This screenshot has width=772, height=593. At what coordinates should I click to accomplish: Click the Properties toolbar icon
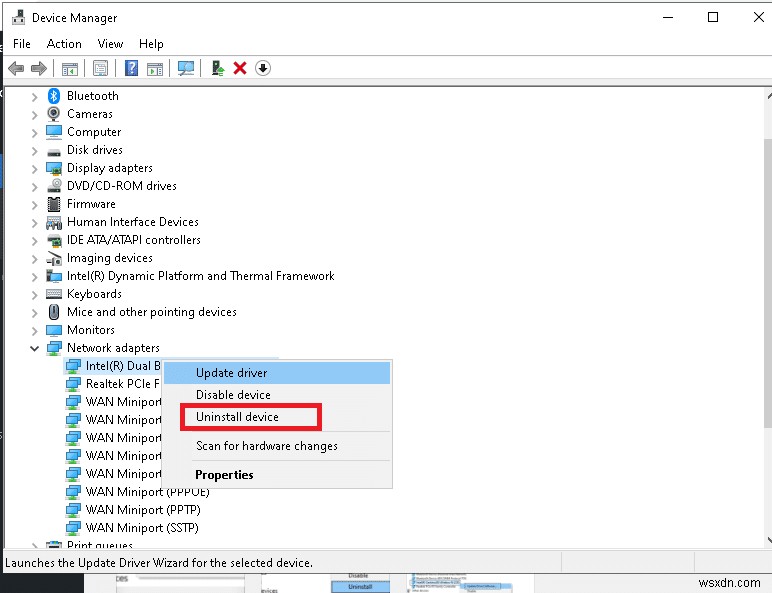tap(100, 68)
